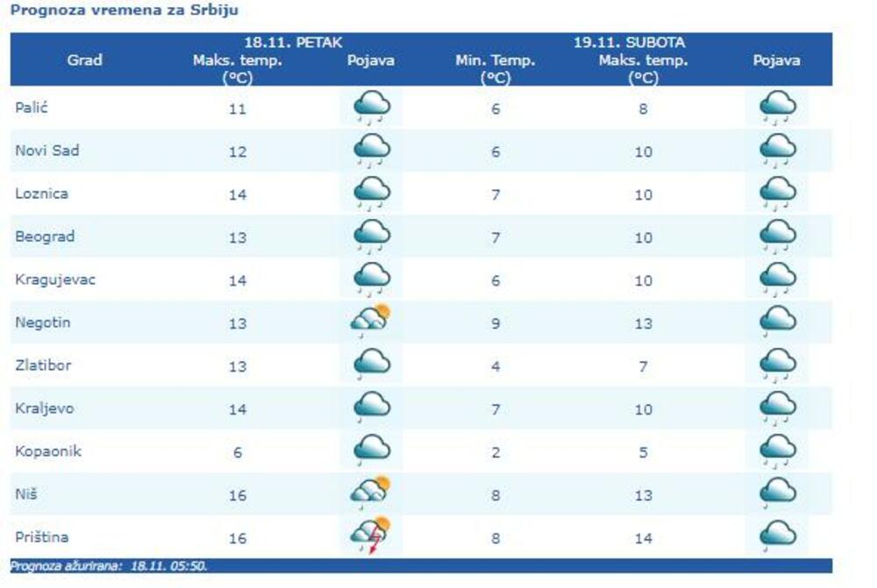Click Novi Sad's Friday rain icon
Viewport: 877px width, 588px height.
click(371, 151)
